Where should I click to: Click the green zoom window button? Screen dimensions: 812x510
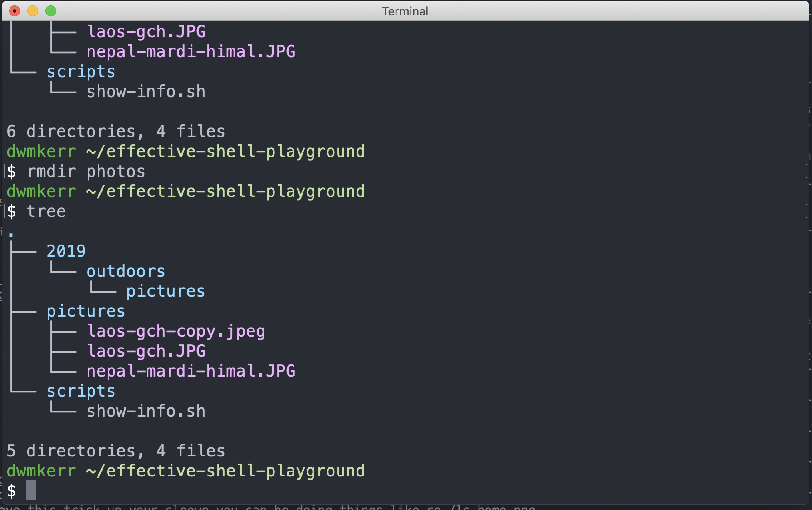click(51, 11)
